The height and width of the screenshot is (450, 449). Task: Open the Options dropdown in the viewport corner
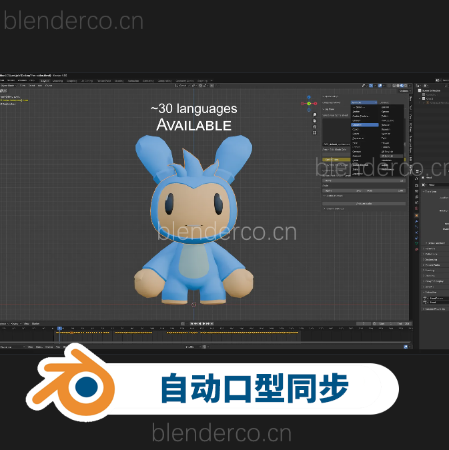[404, 91]
